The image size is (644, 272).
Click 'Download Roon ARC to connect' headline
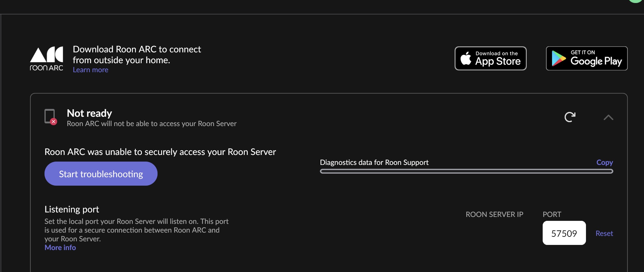click(x=137, y=55)
